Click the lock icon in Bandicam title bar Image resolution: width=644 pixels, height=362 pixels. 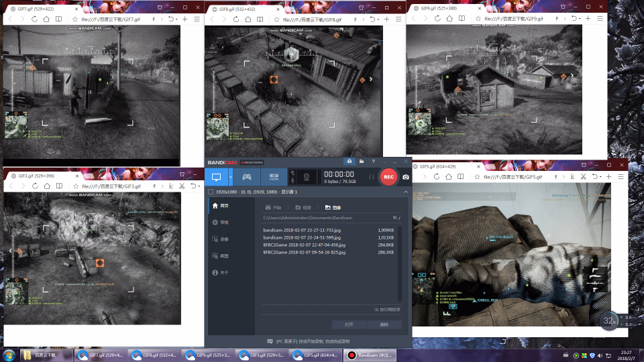pyautogui.click(x=350, y=162)
